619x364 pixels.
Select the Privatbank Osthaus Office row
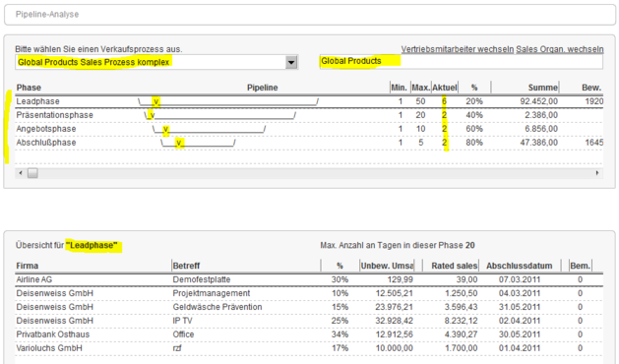(x=309, y=334)
